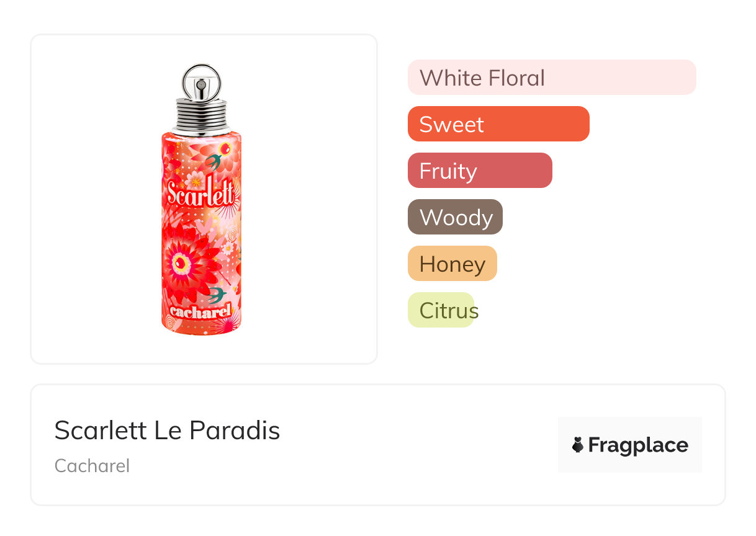The height and width of the screenshot is (536, 756).
Task: Click the lower green bird on the bottle
Action: (x=217, y=293)
